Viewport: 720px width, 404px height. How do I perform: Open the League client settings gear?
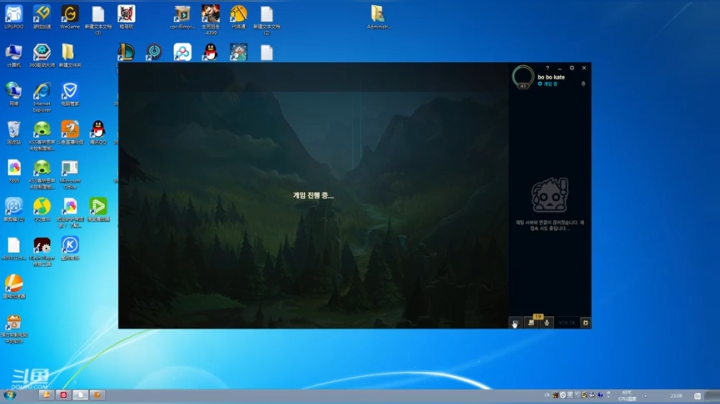(572, 68)
